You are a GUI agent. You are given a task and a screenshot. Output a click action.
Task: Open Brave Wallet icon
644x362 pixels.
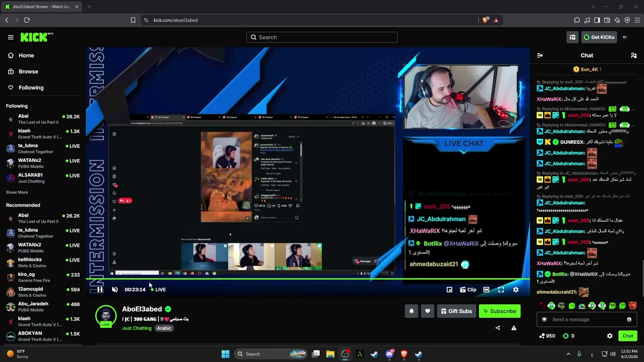607,20
